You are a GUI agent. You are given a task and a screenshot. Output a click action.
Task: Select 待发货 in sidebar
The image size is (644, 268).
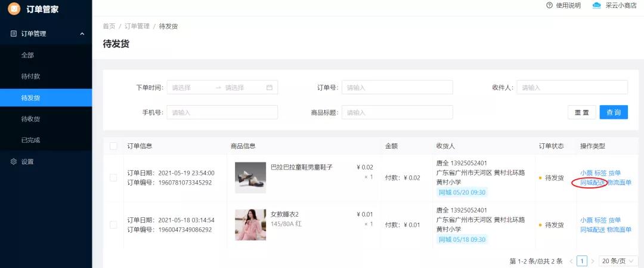coord(46,98)
